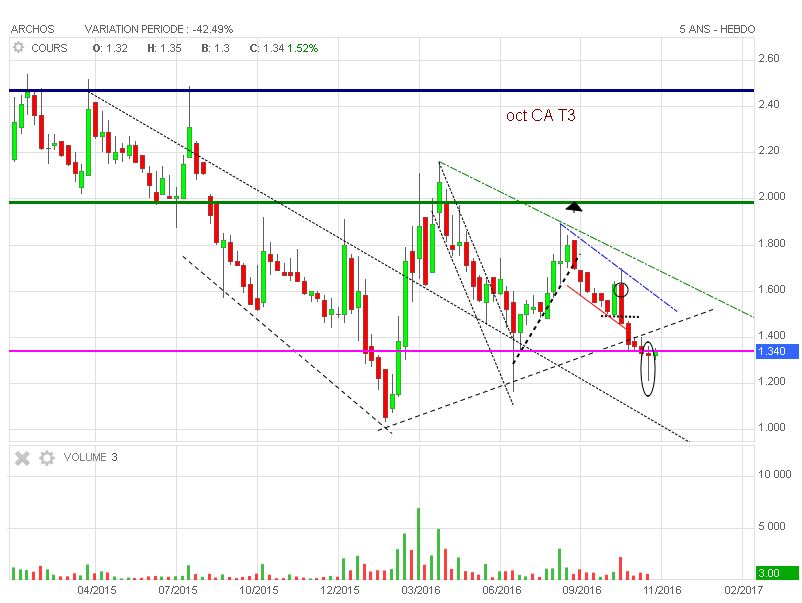Click the 2.40 price axis label
This screenshot has width=802, height=603.
pos(769,104)
